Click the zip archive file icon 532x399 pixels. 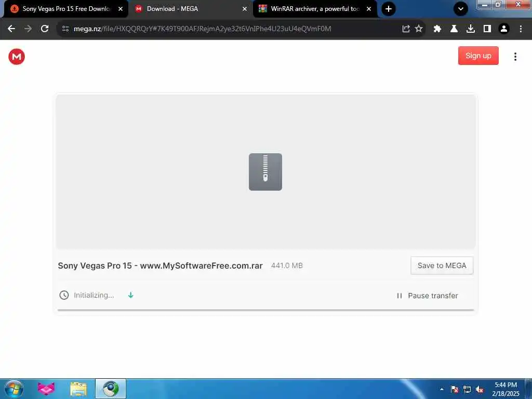coord(265,171)
